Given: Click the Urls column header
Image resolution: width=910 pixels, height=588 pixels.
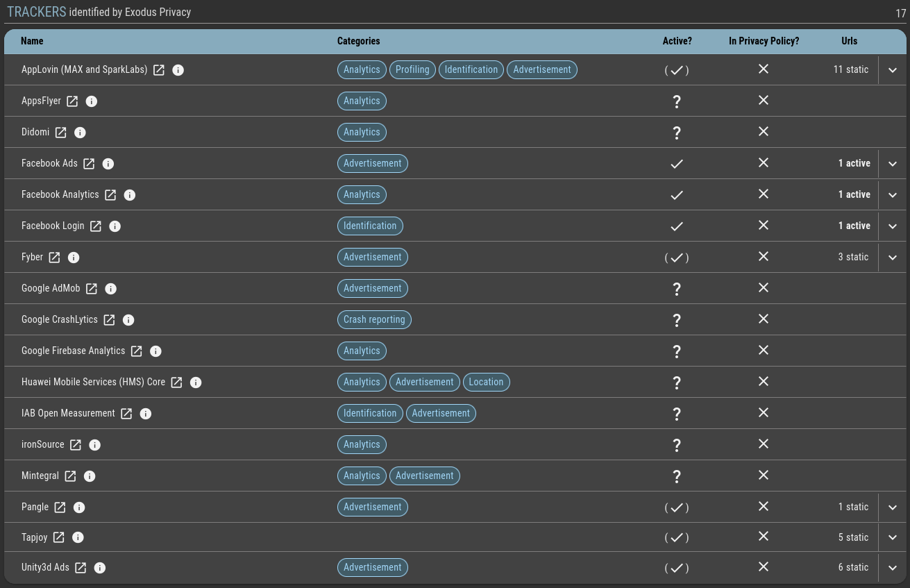Looking at the screenshot, I should (x=850, y=41).
